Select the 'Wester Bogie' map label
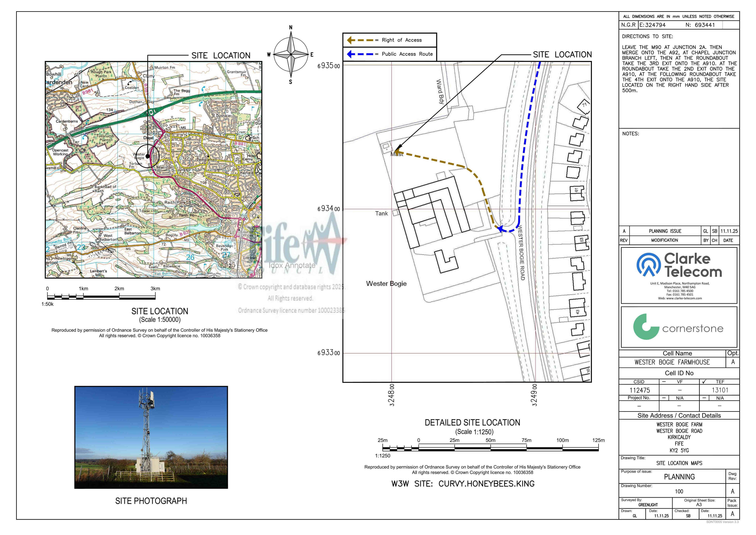The image size is (756, 535). tap(386, 284)
